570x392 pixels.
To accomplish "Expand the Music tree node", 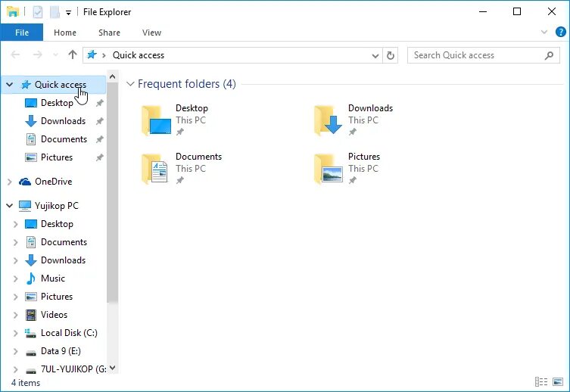I will [16, 278].
